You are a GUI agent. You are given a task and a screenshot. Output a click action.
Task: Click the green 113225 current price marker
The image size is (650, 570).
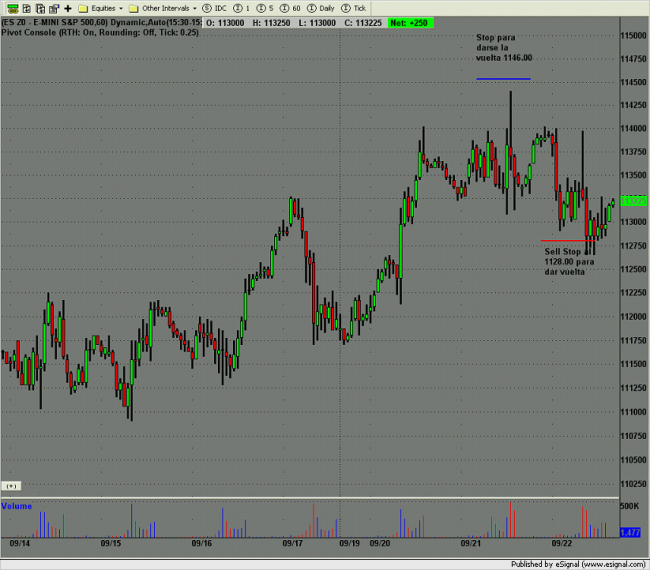(x=633, y=201)
